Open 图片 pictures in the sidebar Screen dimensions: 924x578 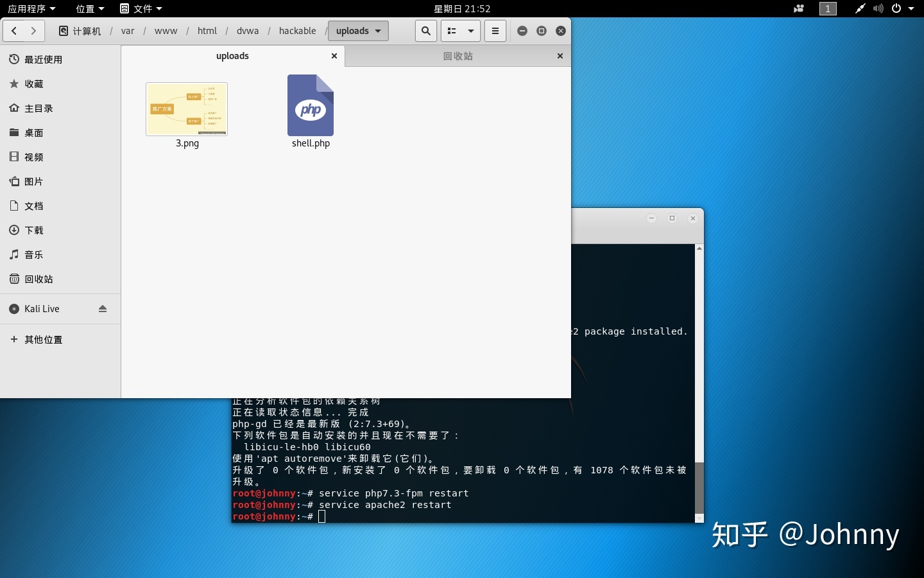click(60, 182)
